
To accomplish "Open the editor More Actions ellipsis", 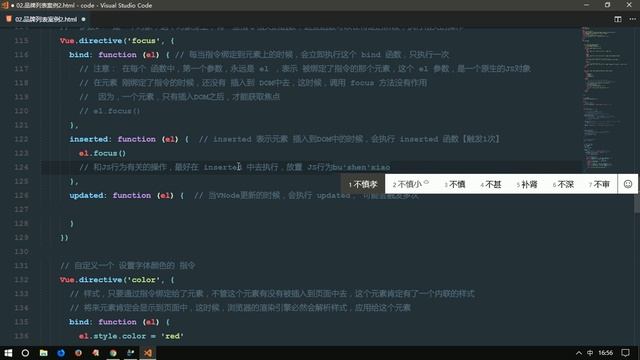I will [x=632, y=19].
